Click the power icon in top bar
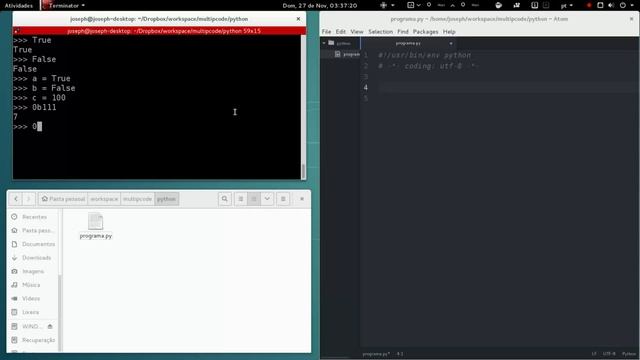Image resolution: width=640 pixels, height=360 pixels. click(x=622, y=5)
